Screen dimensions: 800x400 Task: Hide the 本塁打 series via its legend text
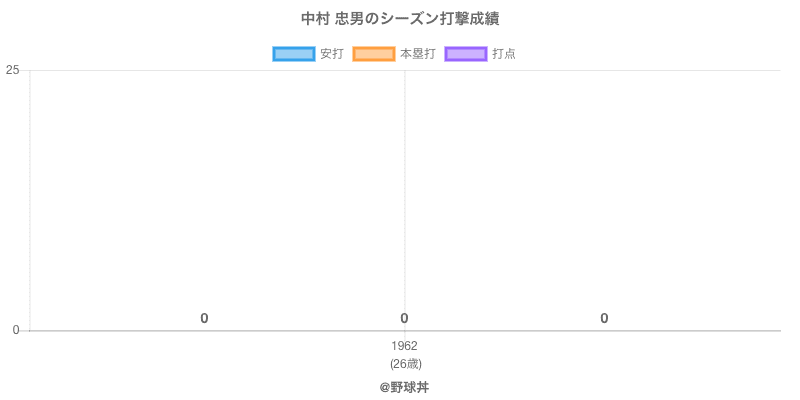[417, 54]
